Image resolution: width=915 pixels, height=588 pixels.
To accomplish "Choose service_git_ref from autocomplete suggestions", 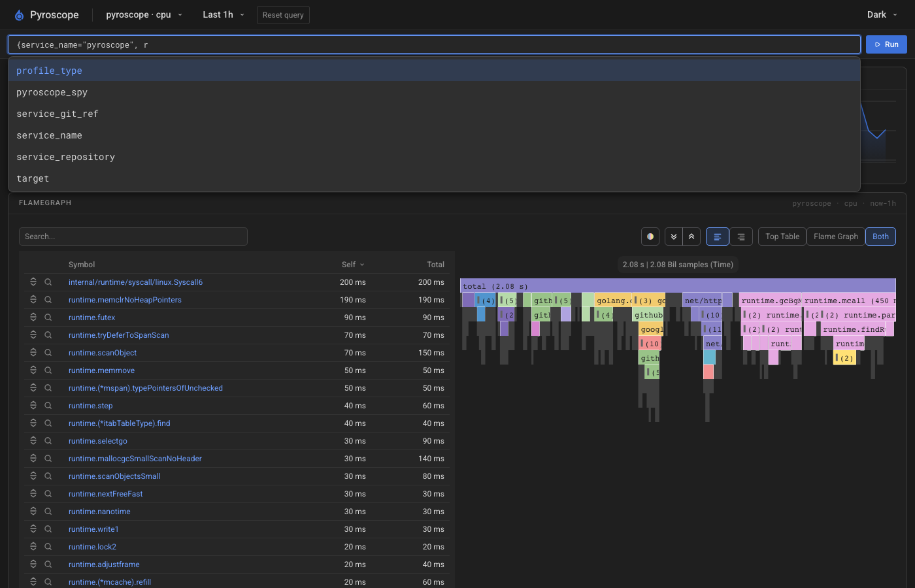I will coord(434,114).
